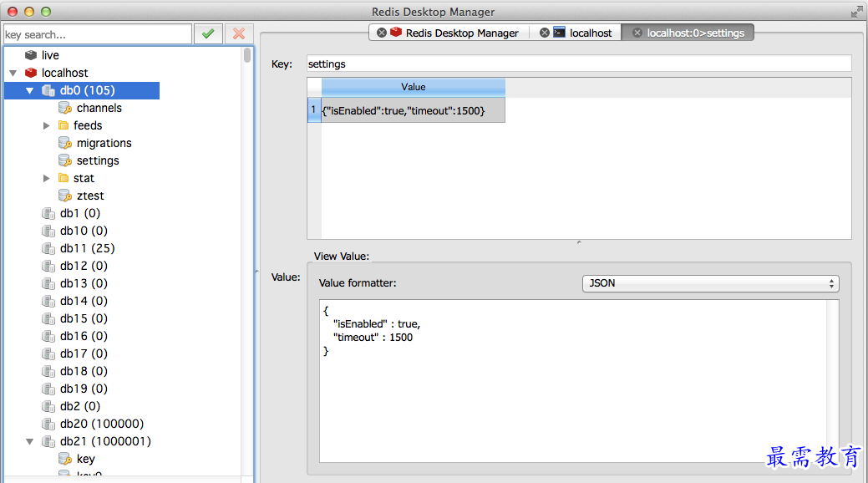Click the green checkmark search confirm button

click(208, 33)
